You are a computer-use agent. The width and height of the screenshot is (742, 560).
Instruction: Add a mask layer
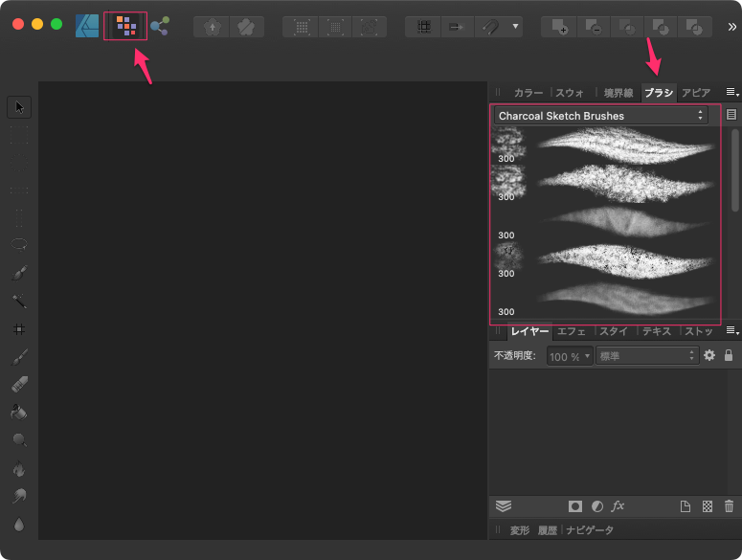click(575, 505)
